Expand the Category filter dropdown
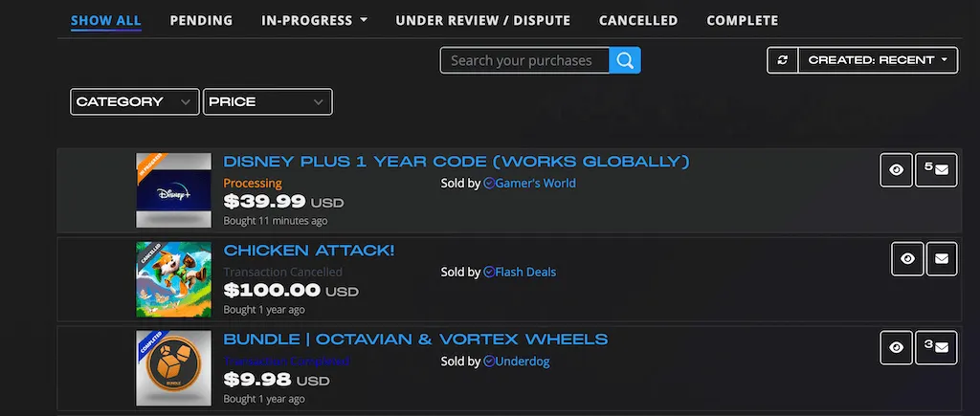This screenshot has height=416, width=980. (x=134, y=101)
